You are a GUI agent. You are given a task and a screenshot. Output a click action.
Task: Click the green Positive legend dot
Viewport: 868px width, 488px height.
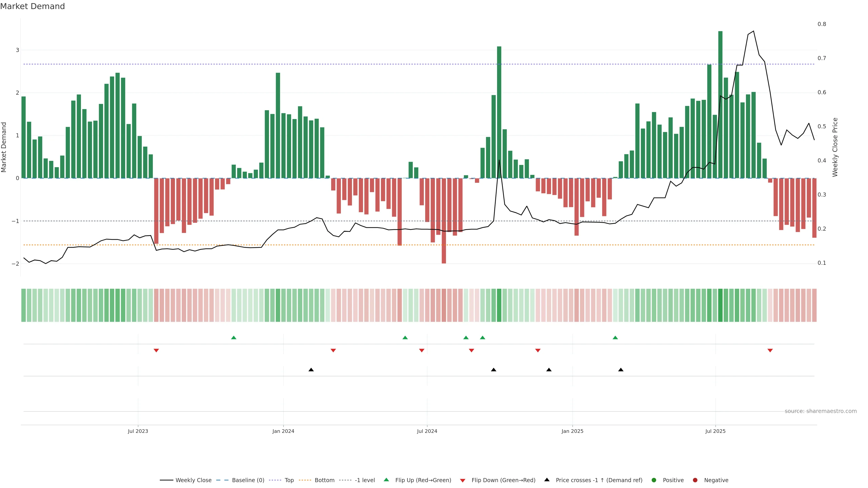654,480
